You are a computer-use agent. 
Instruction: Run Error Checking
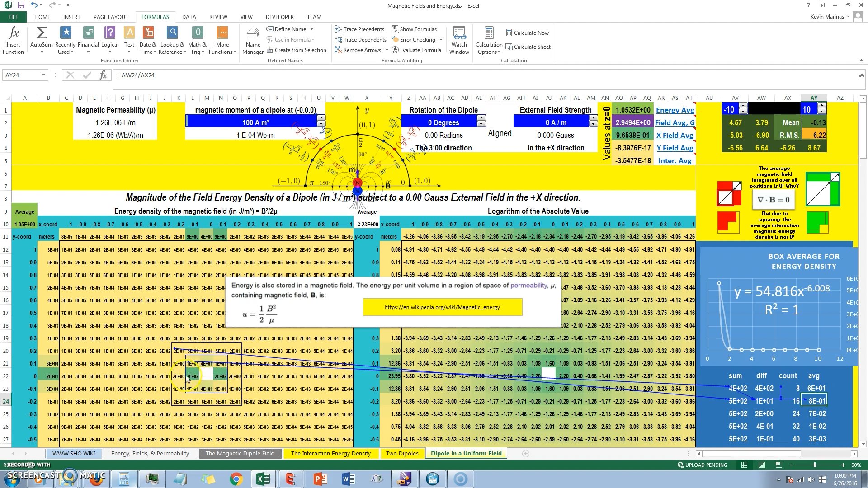[413, 40]
